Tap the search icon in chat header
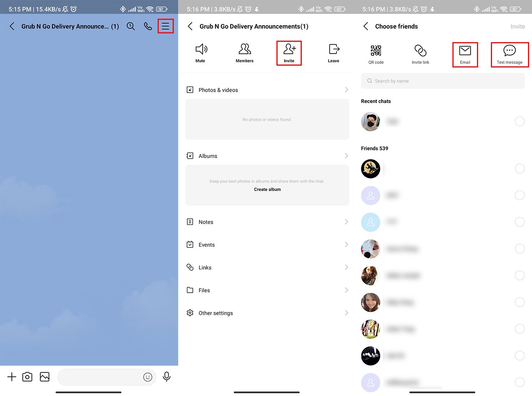Viewport: 532px width, 396px height. pyautogui.click(x=131, y=26)
